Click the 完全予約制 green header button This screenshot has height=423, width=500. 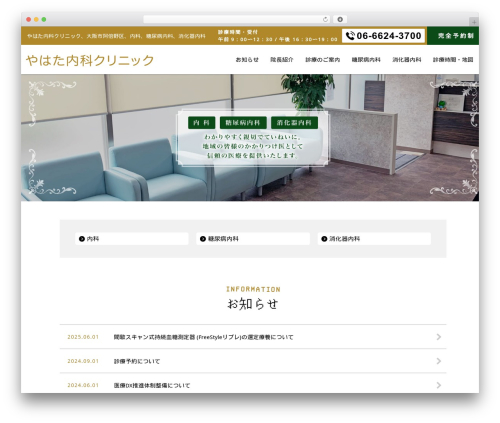453,36
